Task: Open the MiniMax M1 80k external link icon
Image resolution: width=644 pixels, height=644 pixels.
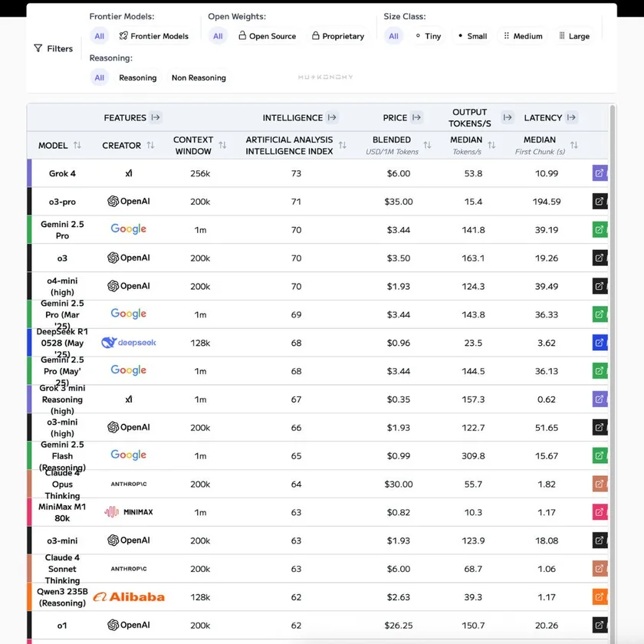Action: 600,512
